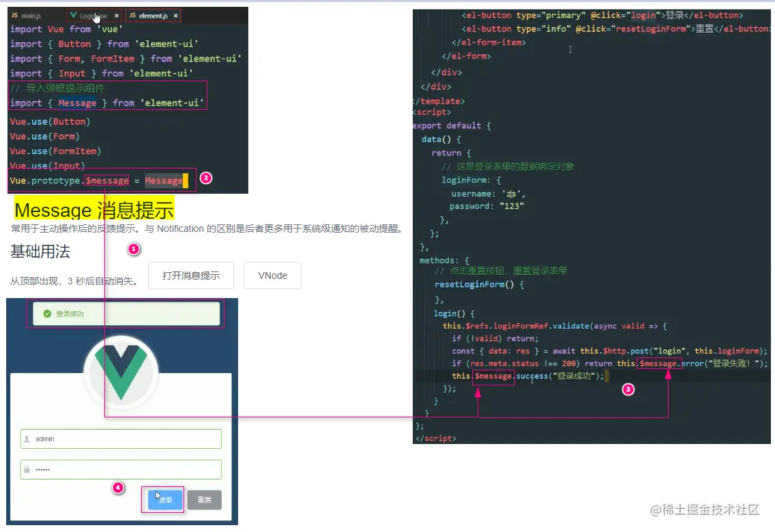The image size is (775, 532).
Task: Click the password: "123" line
Action: pos(486,206)
